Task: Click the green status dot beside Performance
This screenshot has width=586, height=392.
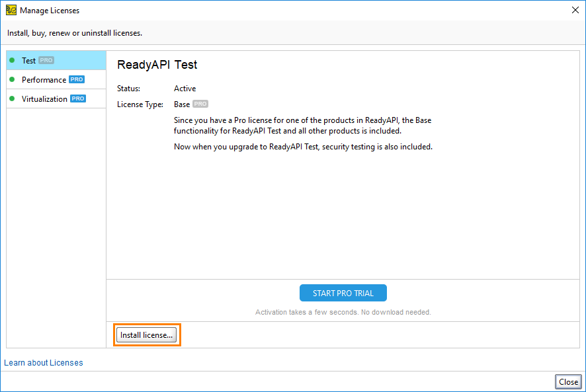Action: (x=12, y=80)
